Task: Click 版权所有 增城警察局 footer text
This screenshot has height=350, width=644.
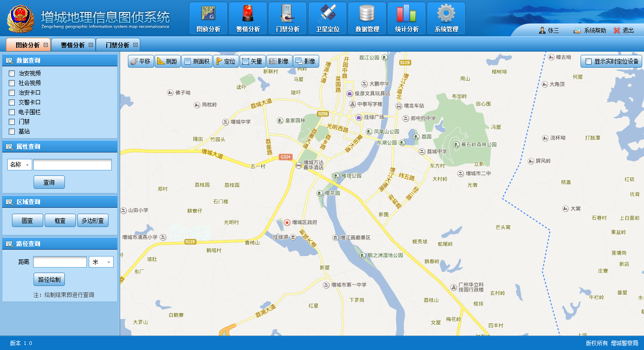Action: click(612, 343)
